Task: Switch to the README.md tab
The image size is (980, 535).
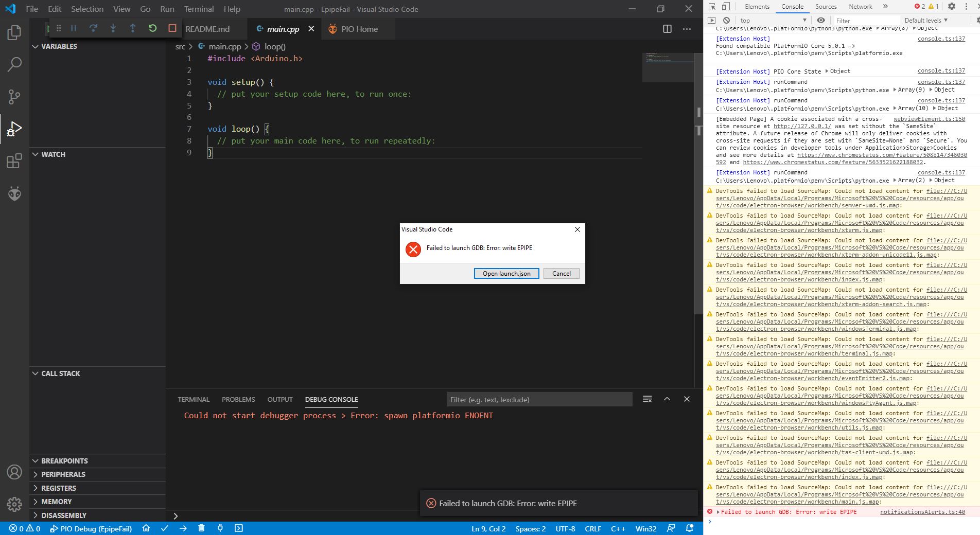Action: click(207, 29)
